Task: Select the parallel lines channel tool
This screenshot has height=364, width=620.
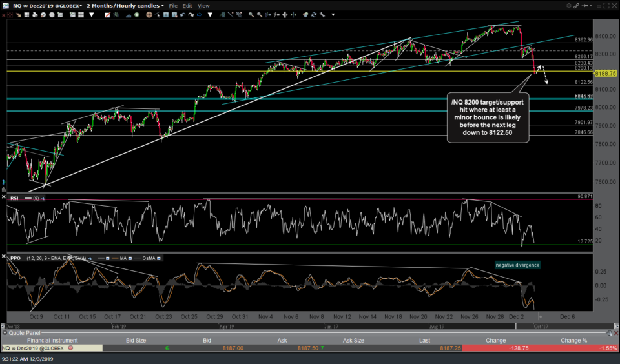Action: pyautogui.click(x=239, y=15)
